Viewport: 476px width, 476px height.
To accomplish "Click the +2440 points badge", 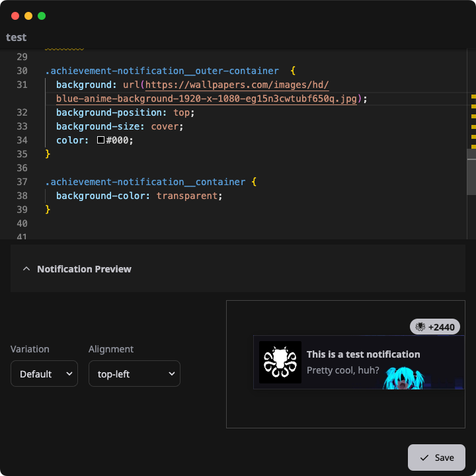I will click(435, 327).
